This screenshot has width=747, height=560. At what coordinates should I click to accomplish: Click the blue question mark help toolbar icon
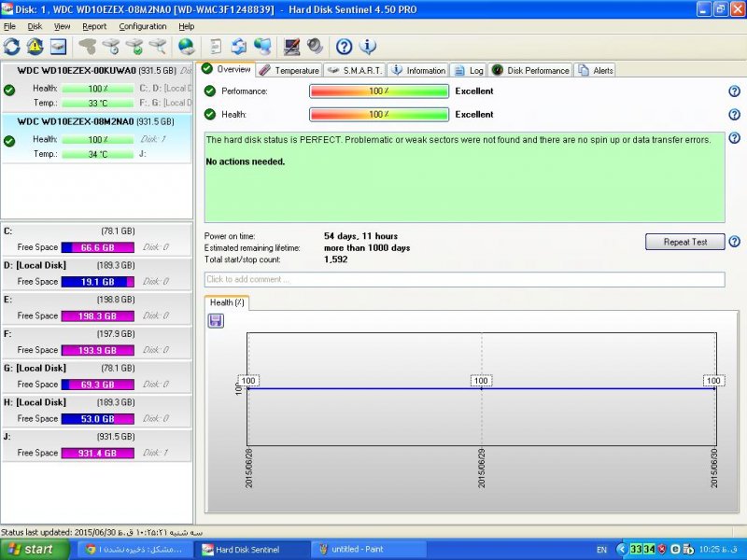(x=344, y=47)
